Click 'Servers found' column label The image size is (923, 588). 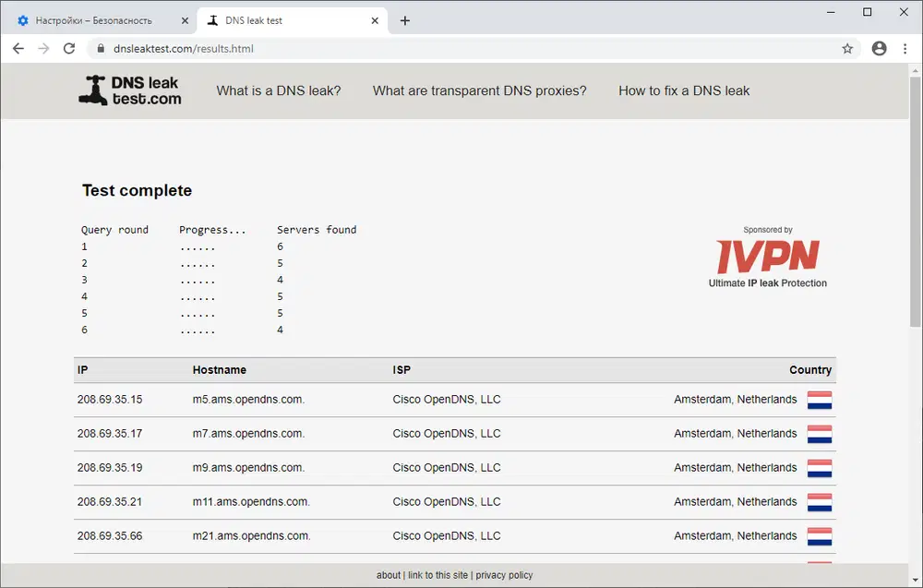(x=317, y=230)
